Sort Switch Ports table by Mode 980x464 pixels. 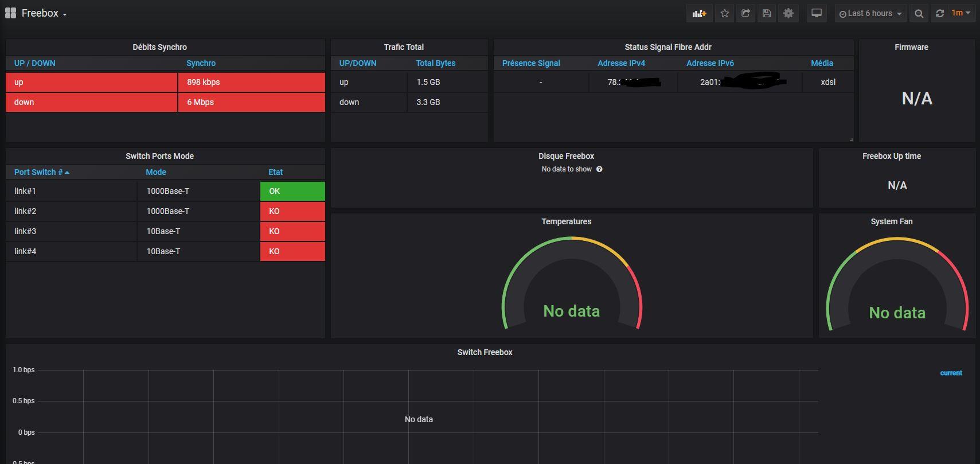[156, 172]
